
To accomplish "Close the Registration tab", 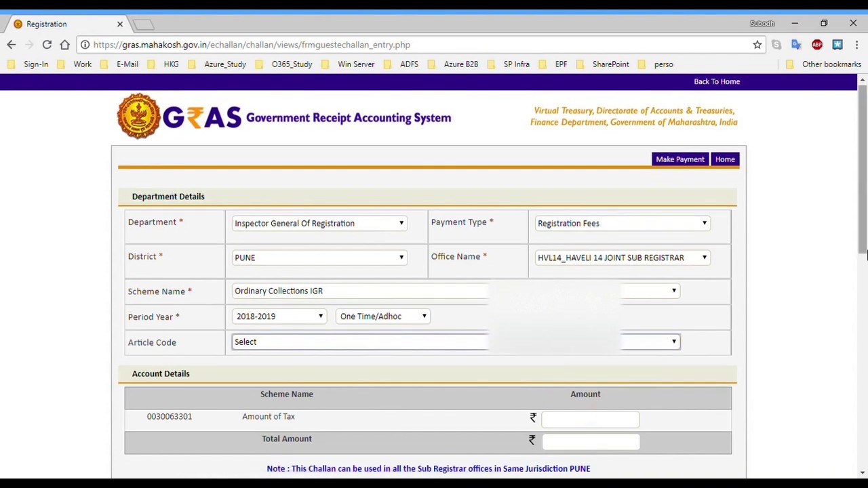I will coord(120,24).
